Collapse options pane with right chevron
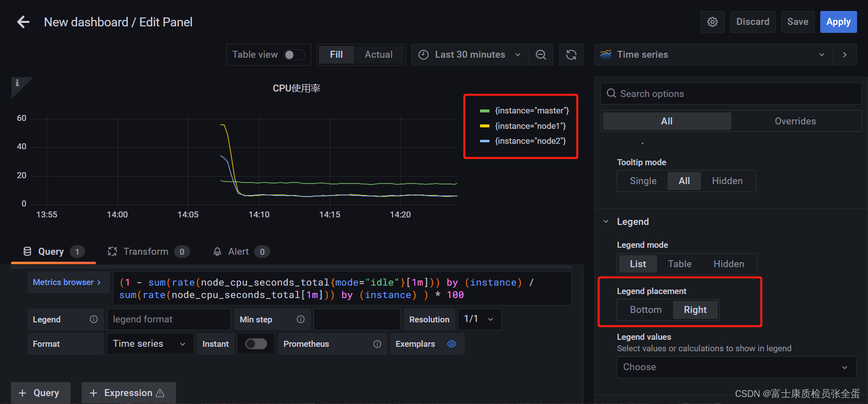868x404 pixels. [845, 55]
